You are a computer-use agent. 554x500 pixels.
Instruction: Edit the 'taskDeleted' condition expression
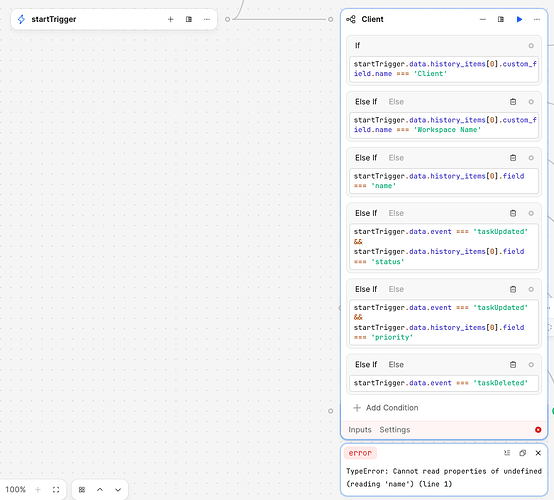444,383
